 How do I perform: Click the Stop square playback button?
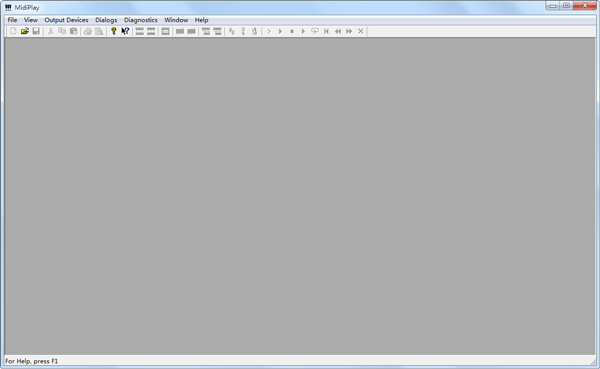[x=292, y=31]
